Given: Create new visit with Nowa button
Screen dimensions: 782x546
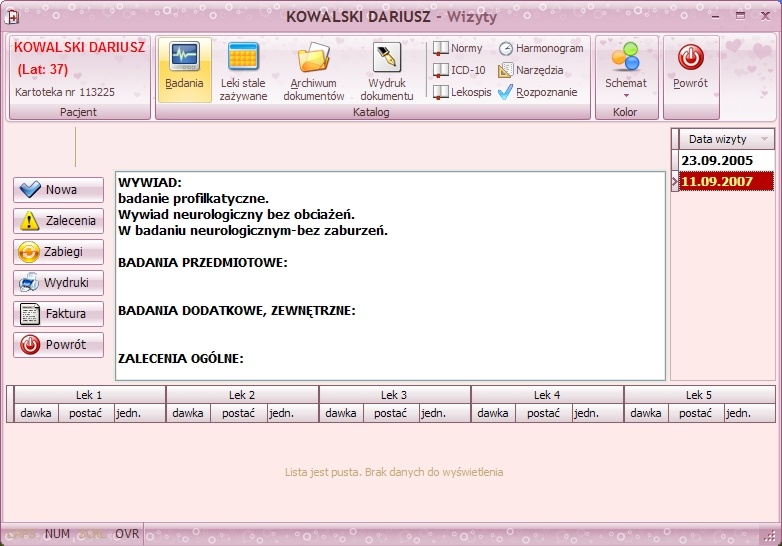Looking at the screenshot, I should [x=58, y=190].
